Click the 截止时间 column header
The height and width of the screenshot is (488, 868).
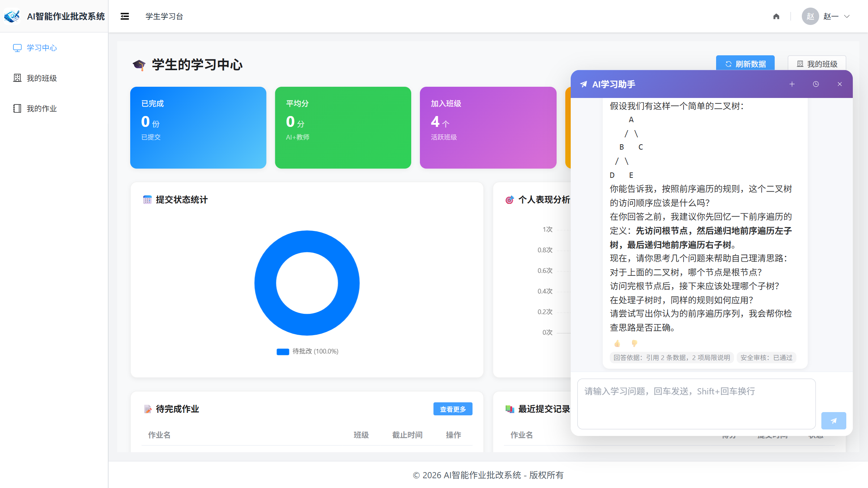[x=407, y=435]
